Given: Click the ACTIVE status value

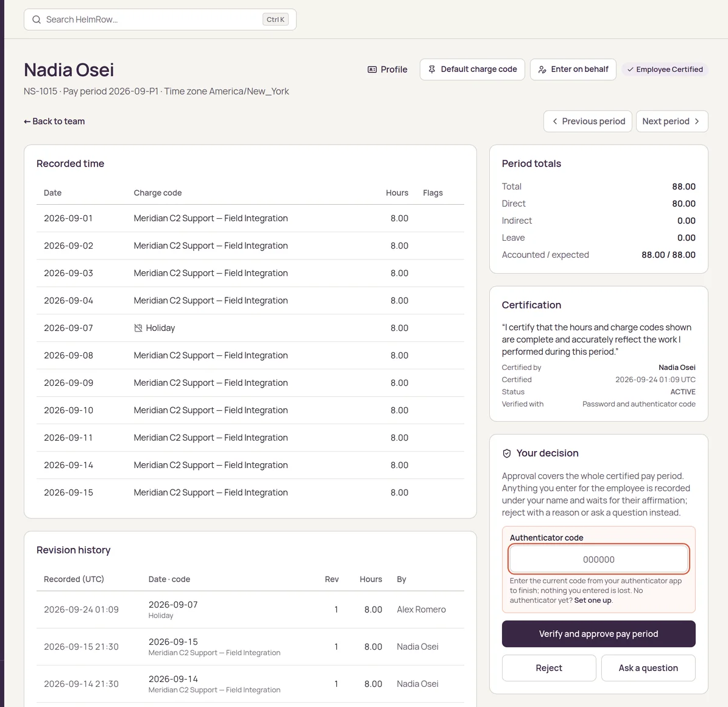Looking at the screenshot, I should (x=682, y=391).
